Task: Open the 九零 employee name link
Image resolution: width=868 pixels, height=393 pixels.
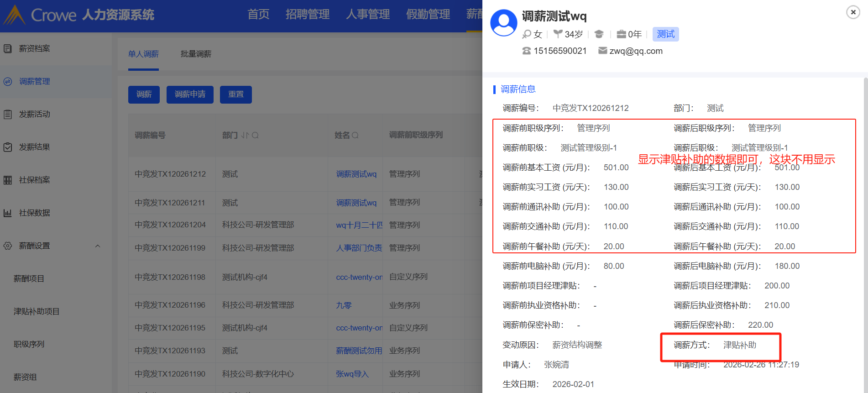Action: coord(344,305)
